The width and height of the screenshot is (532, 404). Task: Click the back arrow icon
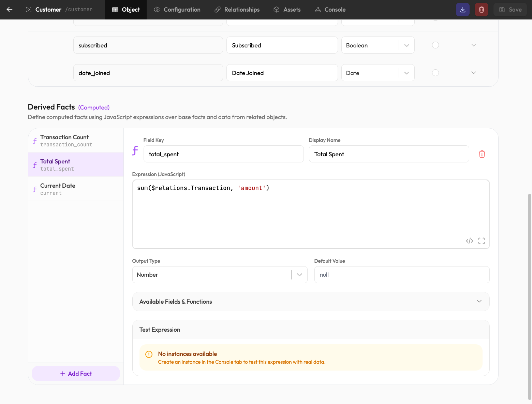(10, 10)
